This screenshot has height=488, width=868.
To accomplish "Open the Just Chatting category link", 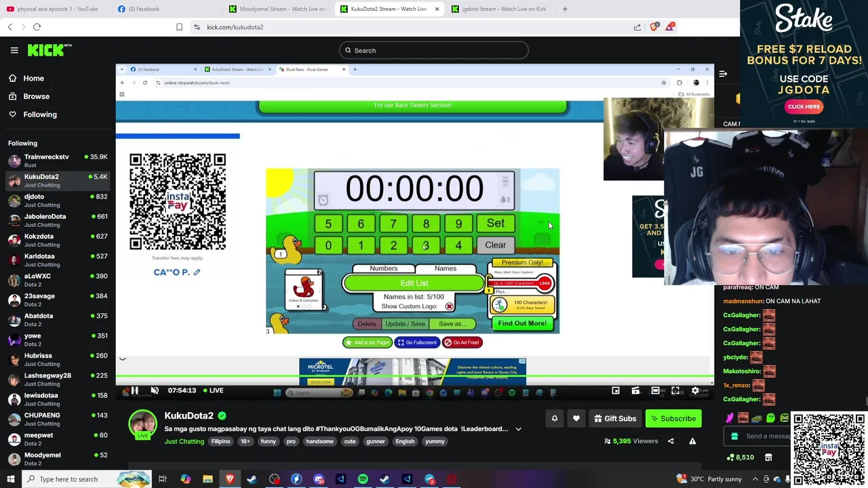I will (184, 441).
